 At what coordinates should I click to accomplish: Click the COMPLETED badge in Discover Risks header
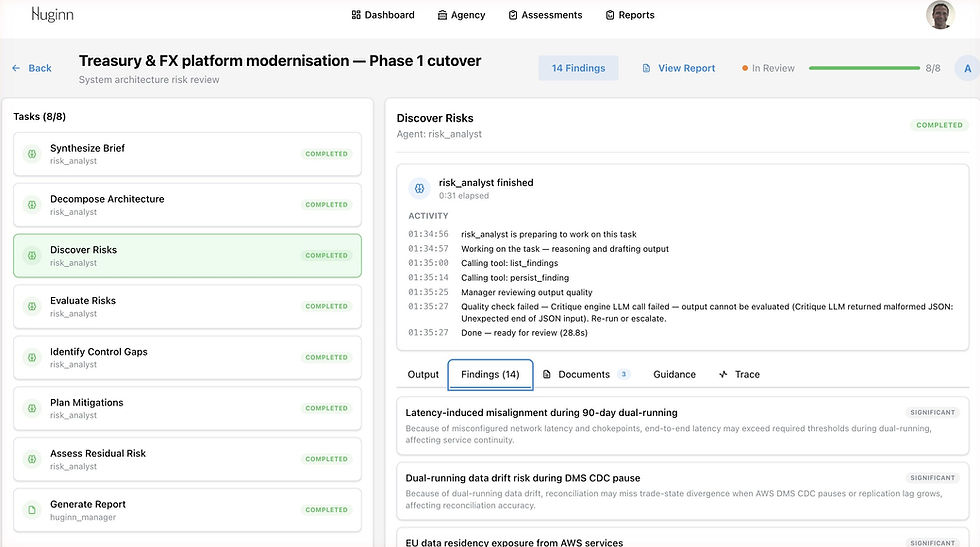(939, 125)
